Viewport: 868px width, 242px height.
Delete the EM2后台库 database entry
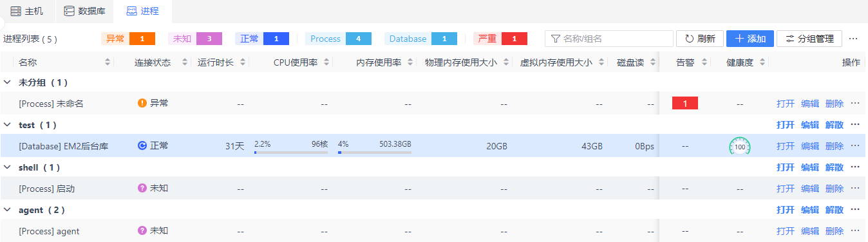[x=835, y=146]
